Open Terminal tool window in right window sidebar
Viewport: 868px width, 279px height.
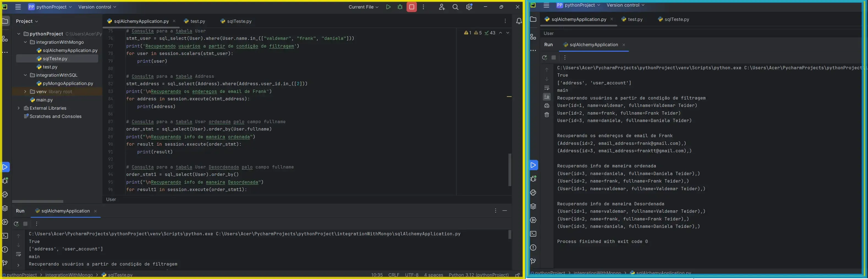click(x=533, y=234)
